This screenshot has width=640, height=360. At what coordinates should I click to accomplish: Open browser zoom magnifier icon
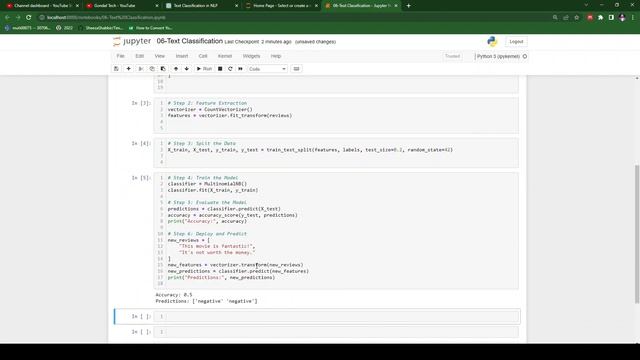pos(555,18)
